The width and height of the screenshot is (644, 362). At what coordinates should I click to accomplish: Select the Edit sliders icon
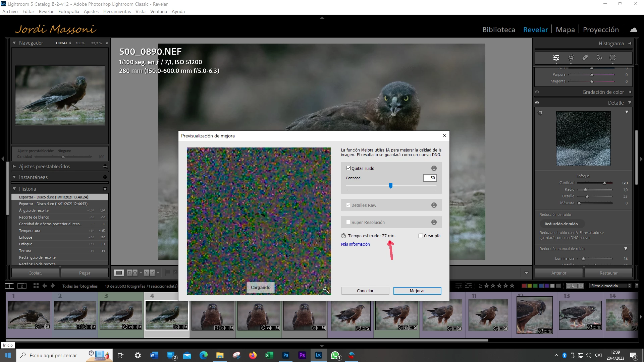click(x=556, y=58)
